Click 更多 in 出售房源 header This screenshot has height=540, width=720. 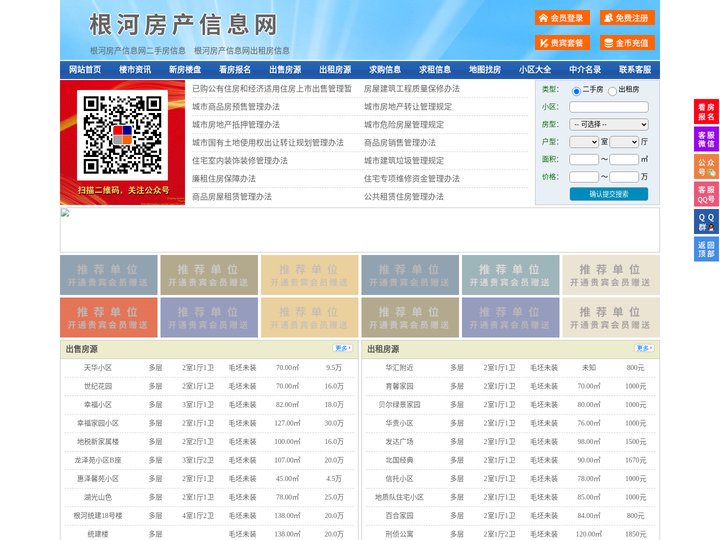[343, 349]
